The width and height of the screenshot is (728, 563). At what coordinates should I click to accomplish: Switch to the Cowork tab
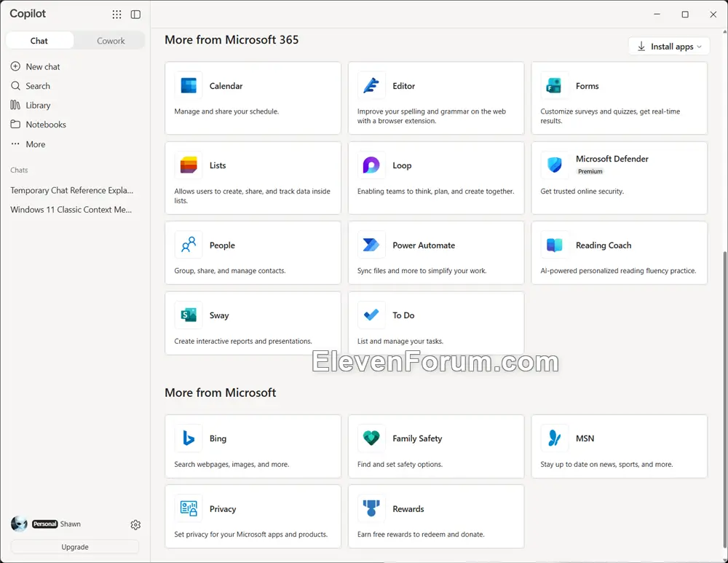pos(111,40)
